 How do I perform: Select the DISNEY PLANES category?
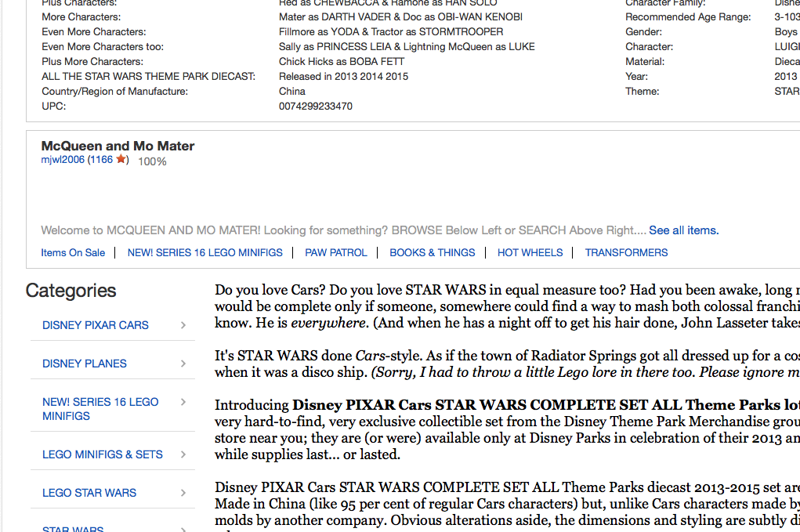click(x=84, y=364)
